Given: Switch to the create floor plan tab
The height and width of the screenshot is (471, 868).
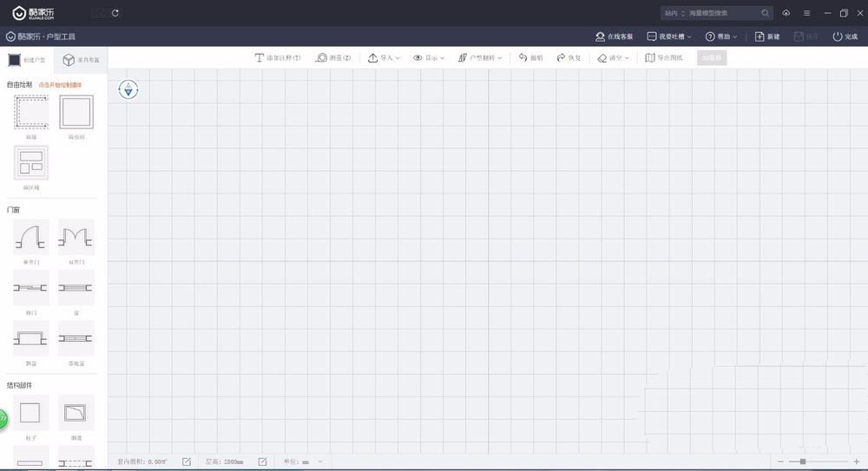Looking at the screenshot, I should (x=27, y=60).
